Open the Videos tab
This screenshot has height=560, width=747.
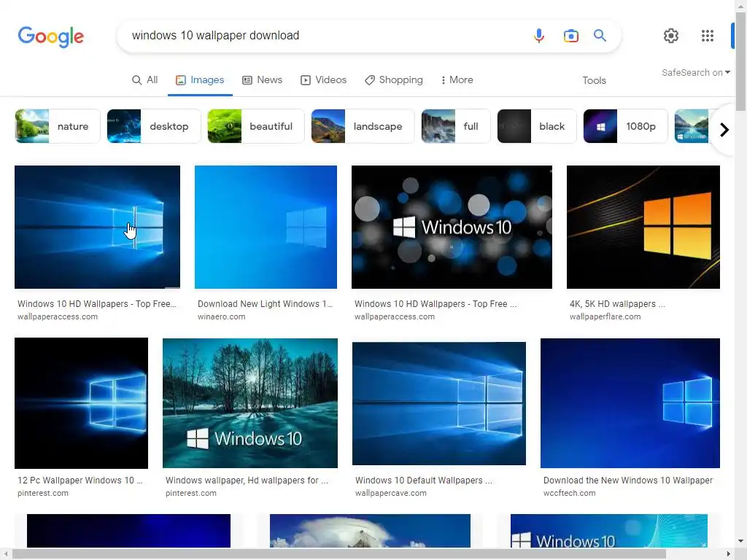pyautogui.click(x=323, y=80)
